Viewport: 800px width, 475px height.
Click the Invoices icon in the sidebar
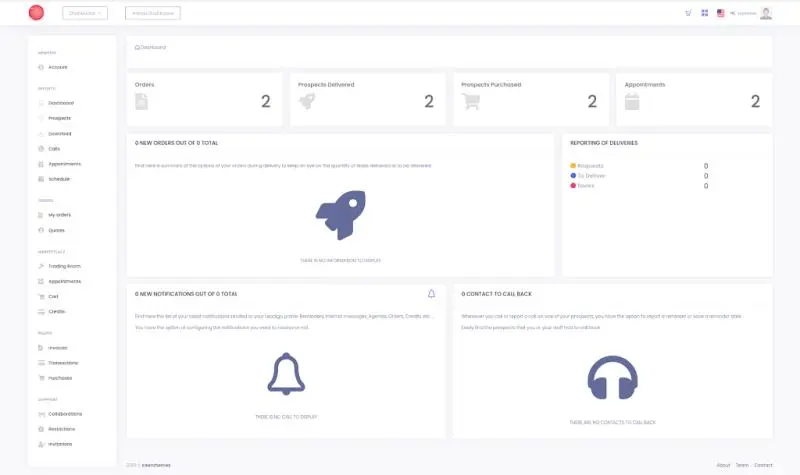coord(41,348)
